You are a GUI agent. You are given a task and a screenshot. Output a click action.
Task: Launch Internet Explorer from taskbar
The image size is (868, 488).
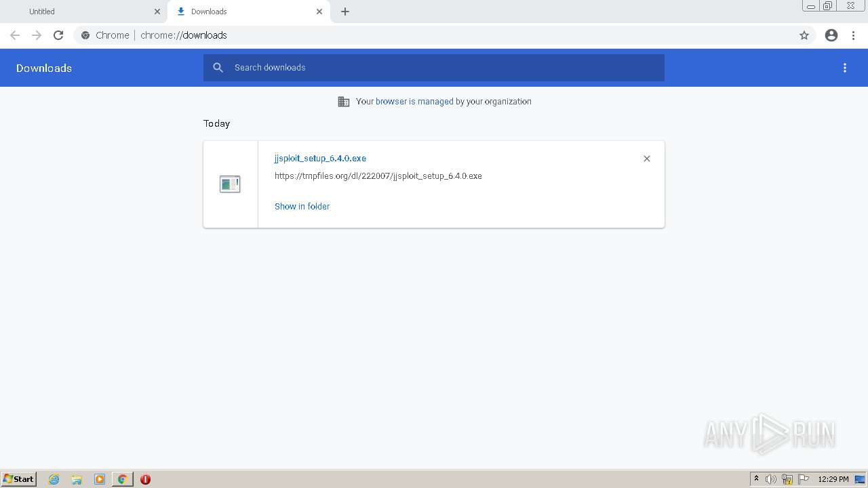coord(54,479)
